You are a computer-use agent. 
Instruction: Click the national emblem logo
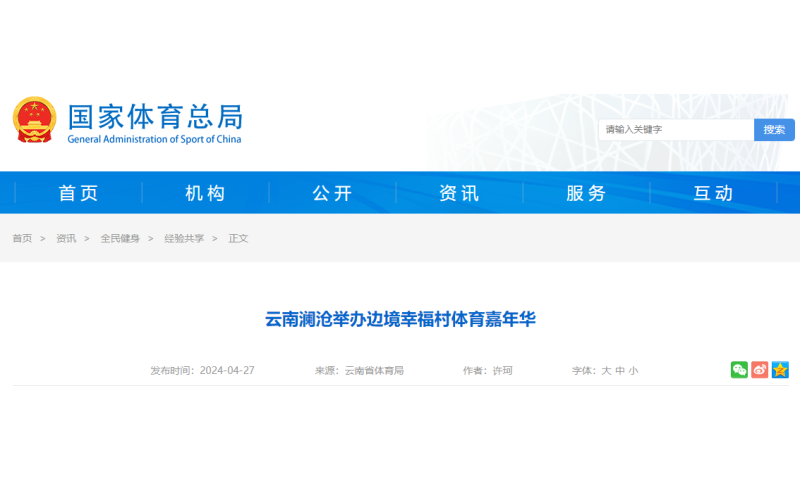pyautogui.click(x=34, y=120)
